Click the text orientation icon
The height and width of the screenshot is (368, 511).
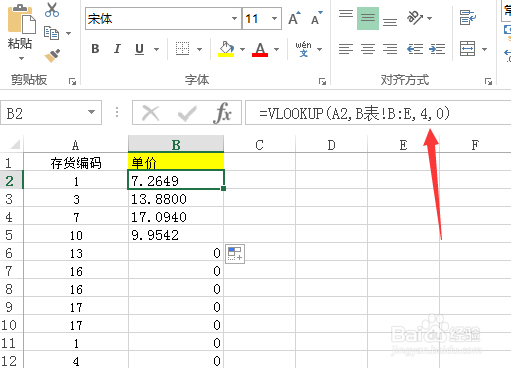pyautogui.click(x=415, y=18)
